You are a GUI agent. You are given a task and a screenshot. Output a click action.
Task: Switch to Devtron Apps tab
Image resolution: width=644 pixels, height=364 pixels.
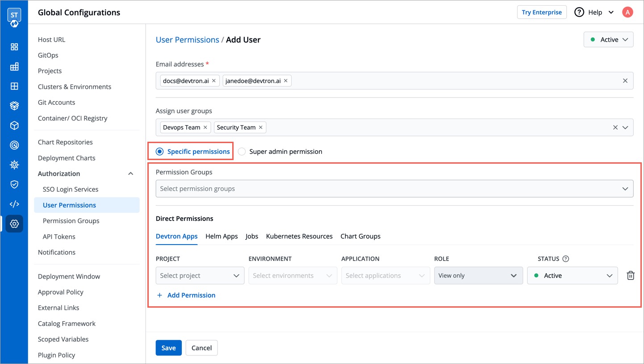click(x=177, y=236)
